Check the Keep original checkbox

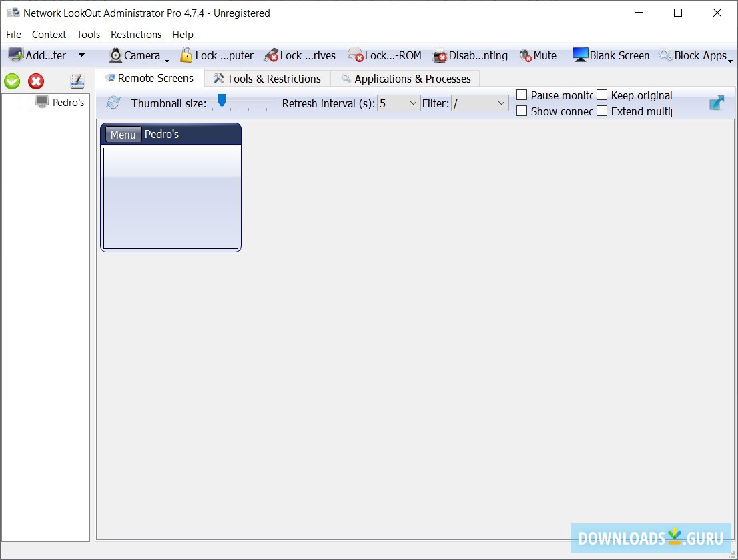pyautogui.click(x=602, y=95)
